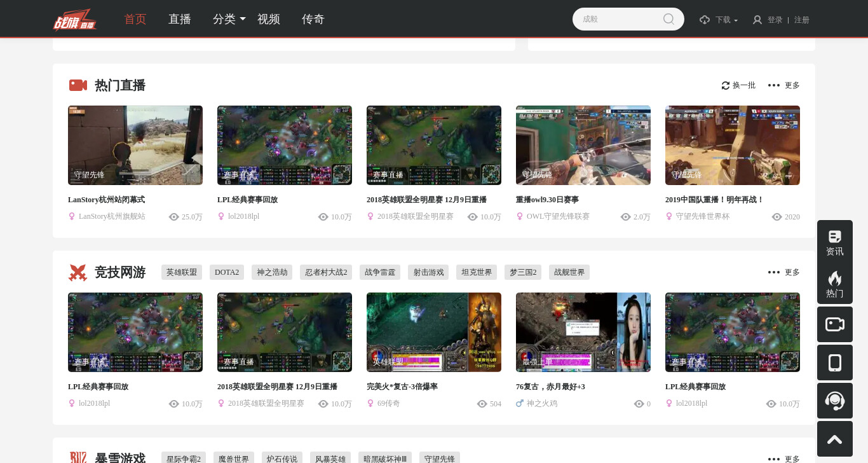Click streamer name 守望先锋世界杯

[x=703, y=216]
